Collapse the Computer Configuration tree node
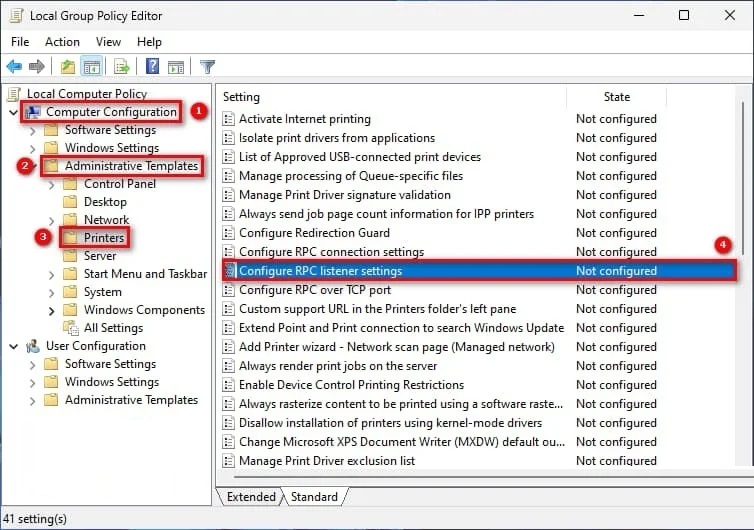This screenshot has height=530, width=754. pyautogui.click(x=13, y=112)
